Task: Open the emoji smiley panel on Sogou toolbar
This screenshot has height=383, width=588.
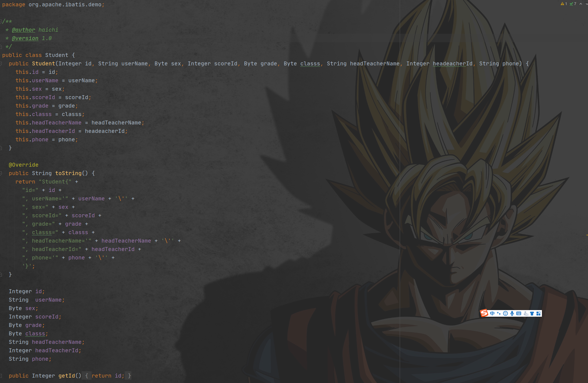Action: tap(505, 313)
